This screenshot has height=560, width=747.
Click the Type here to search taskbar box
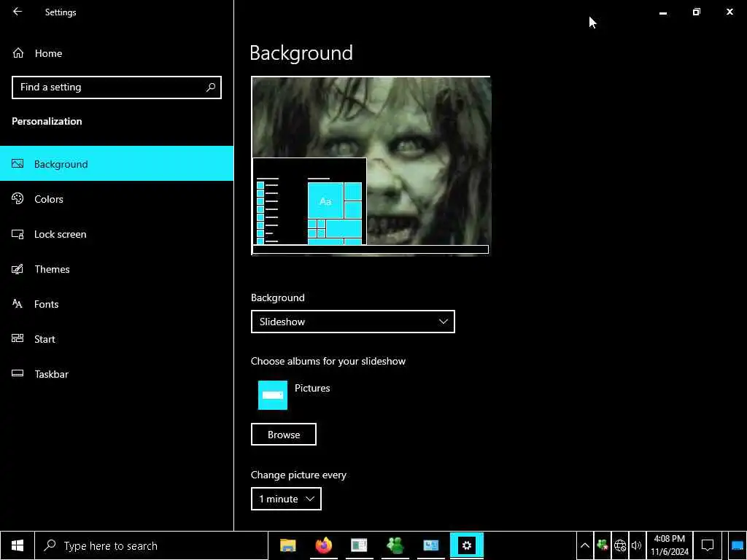[x=152, y=545]
